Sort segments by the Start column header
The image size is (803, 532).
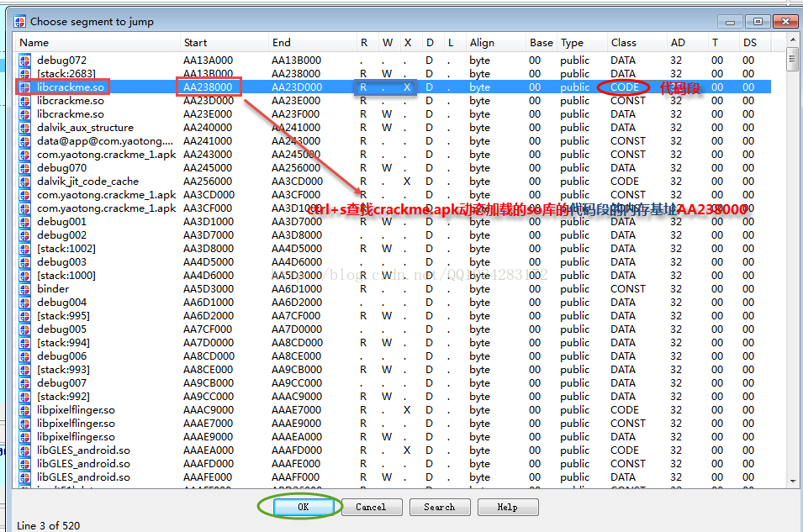coord(225,43)
